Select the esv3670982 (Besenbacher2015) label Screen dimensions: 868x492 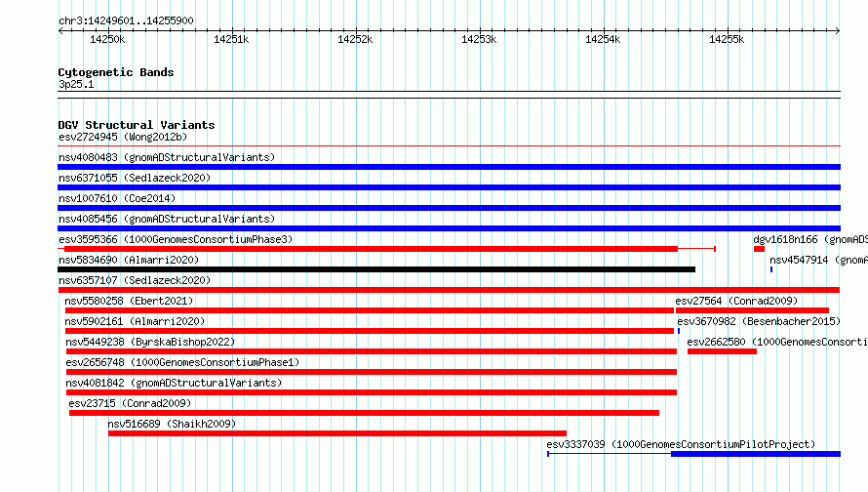click(759, 321)
